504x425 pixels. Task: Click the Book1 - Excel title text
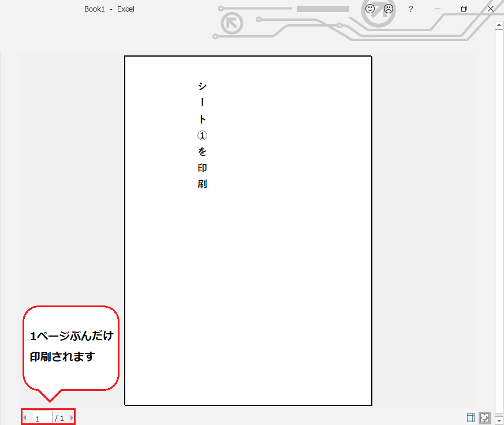pos(109,9)
